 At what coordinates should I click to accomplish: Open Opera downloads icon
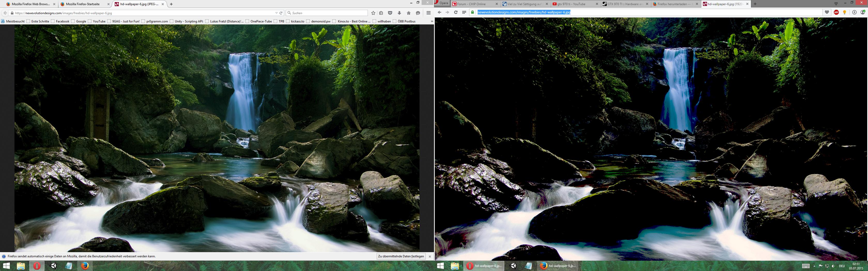point(854,12)
